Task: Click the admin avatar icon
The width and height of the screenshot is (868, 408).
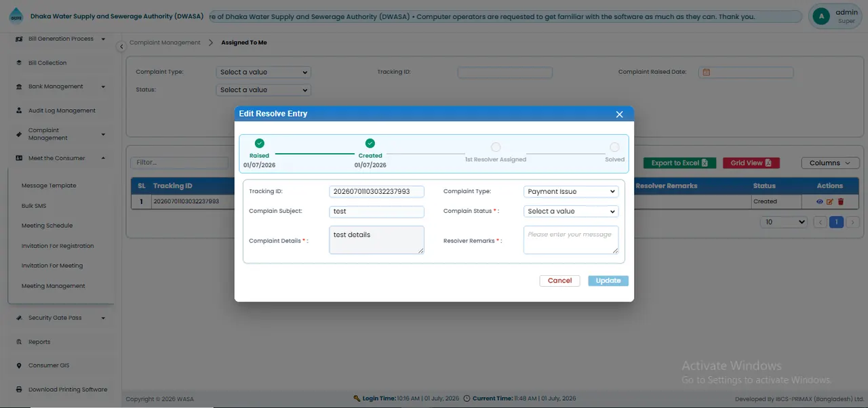Action: [821, 16]
